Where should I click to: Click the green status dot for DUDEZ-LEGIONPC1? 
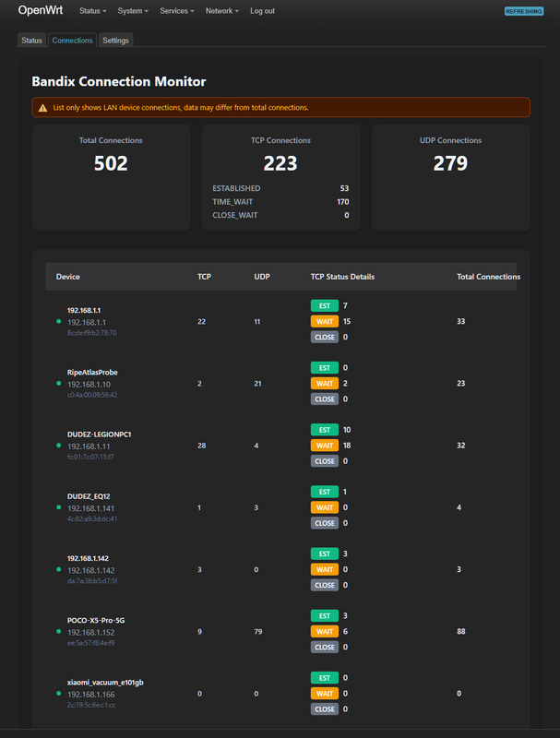tap(59, 446)
